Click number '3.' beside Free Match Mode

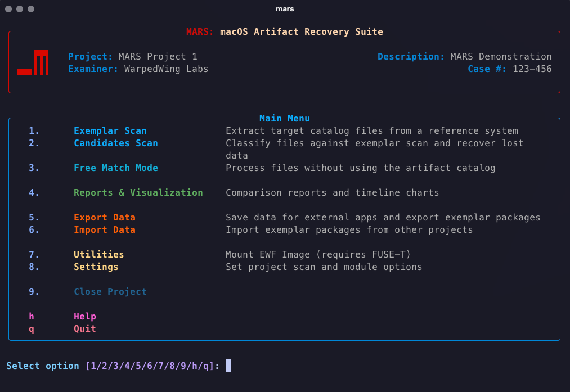(34, 168)
